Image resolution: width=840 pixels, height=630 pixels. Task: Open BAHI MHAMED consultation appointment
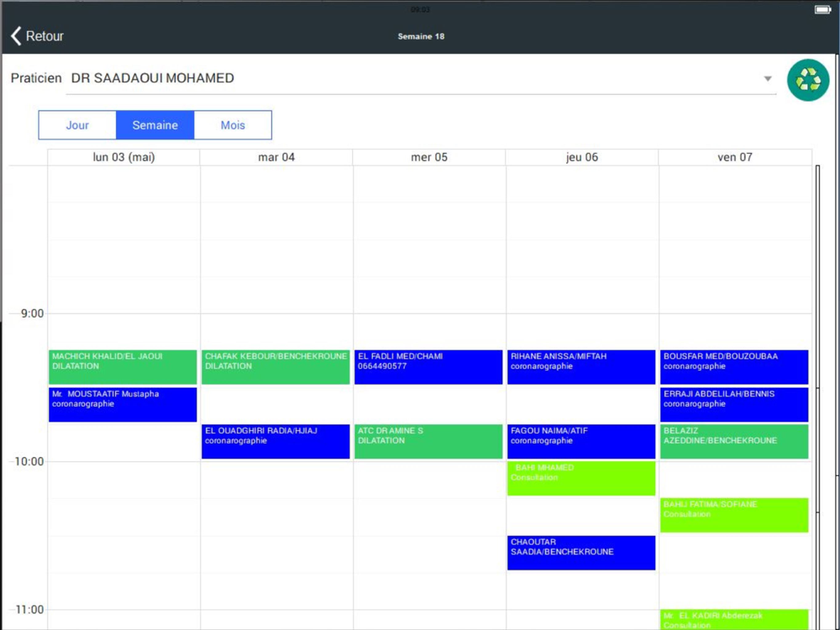click(581, 479)
